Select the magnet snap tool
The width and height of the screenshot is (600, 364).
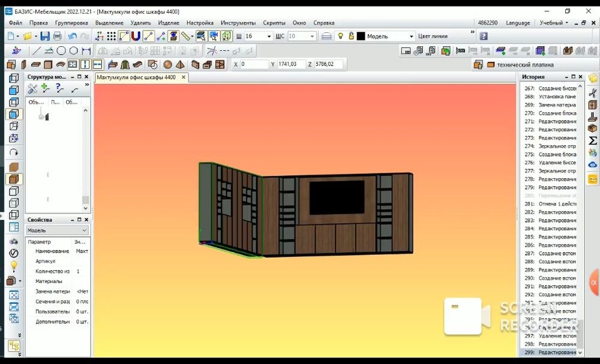coord(136,37)
